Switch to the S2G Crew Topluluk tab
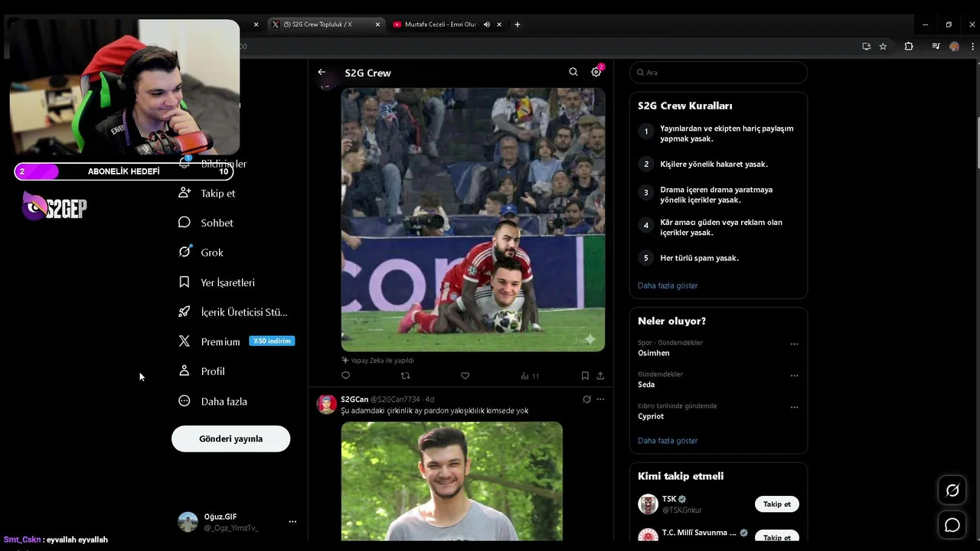This screenshot has height=551, width=980. pos(325,24)
